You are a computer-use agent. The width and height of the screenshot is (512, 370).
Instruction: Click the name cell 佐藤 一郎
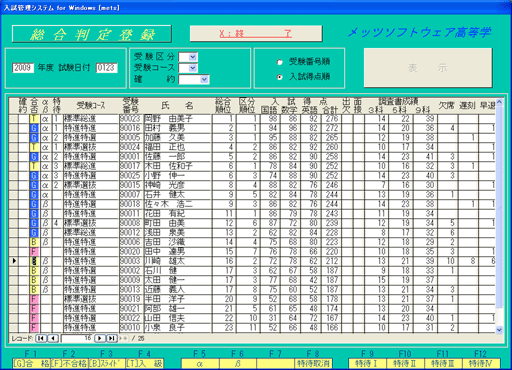[178, 157]
